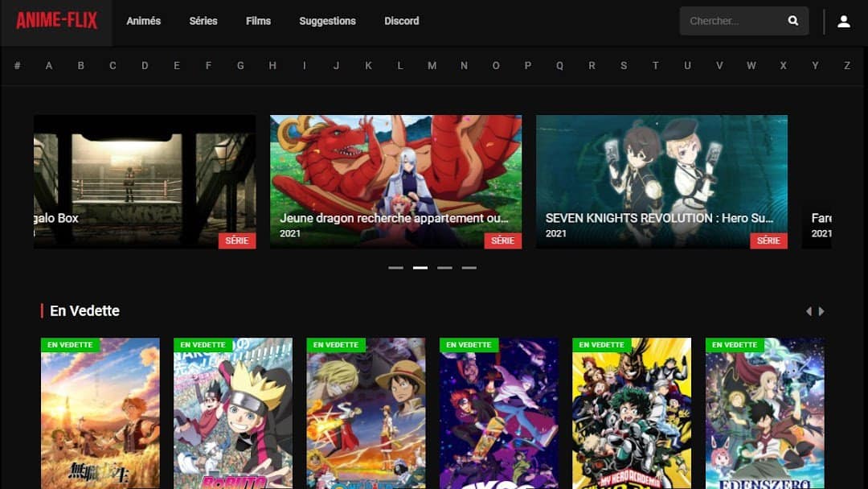Filter titles by letter C

point(113,65)
